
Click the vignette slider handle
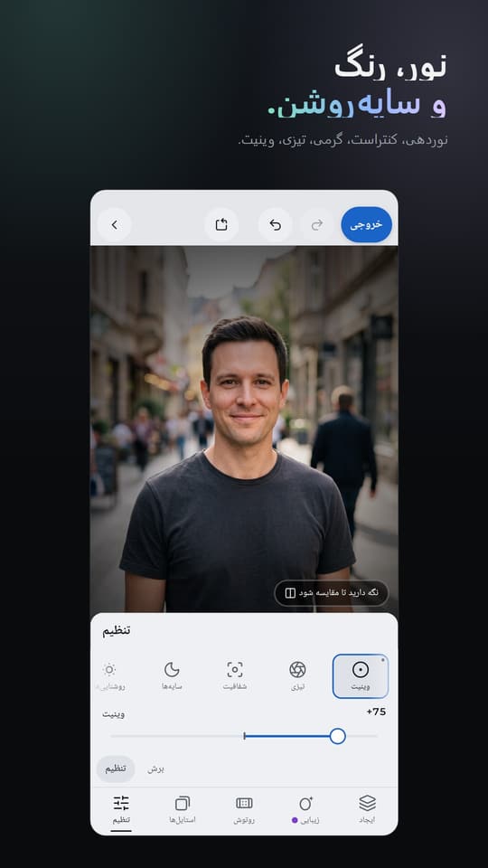click(337, 736)
